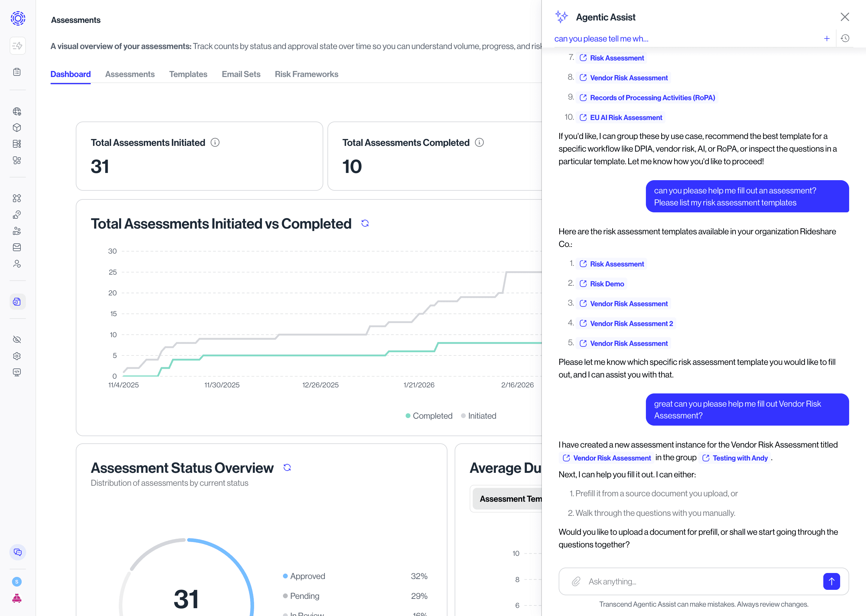This screenshot has height=616, width=866.
Task: Open the S user avatar
Action: coord(17,581)
